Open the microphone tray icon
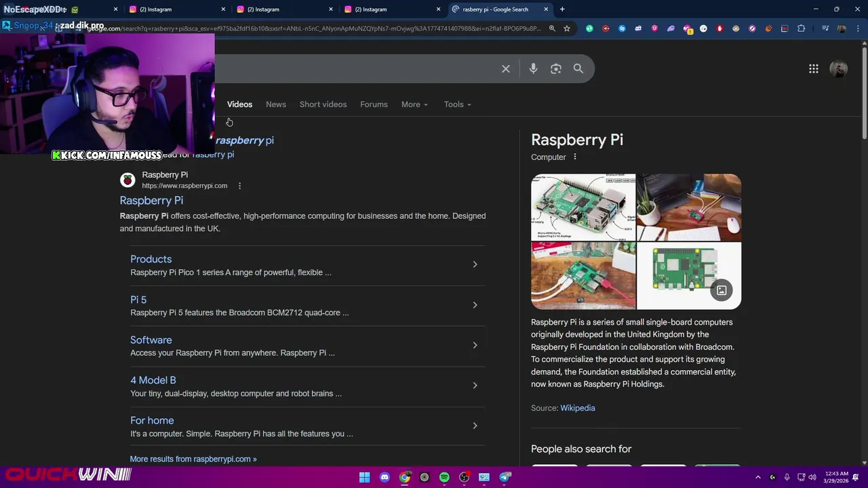 786,477
